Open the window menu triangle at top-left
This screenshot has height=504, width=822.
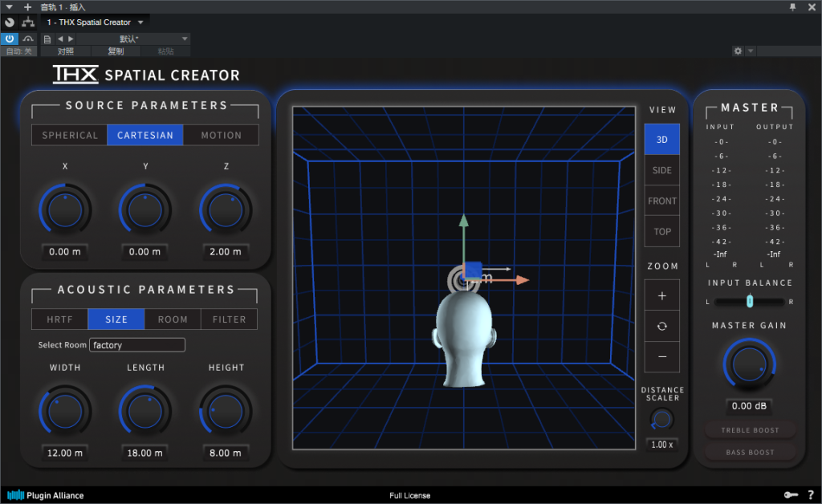9,6
